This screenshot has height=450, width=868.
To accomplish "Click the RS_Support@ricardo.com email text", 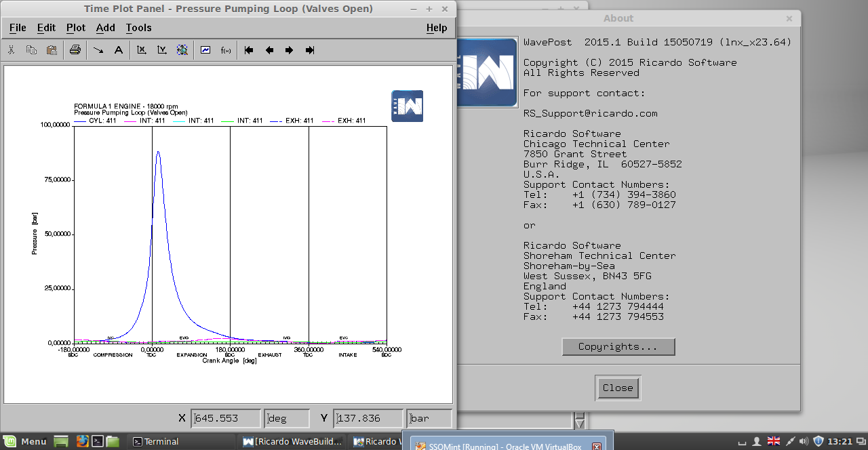I will [x=590, y=114].
